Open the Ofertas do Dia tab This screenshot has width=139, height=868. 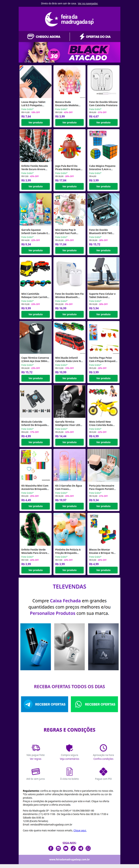[95, 36]
